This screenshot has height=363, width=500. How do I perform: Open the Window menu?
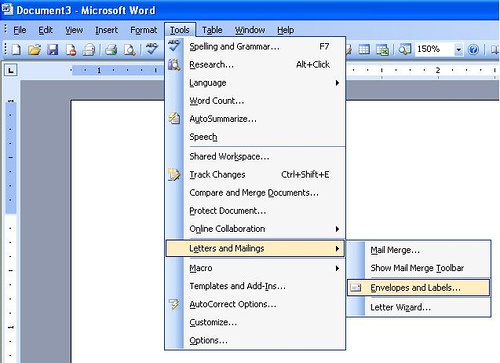point(250,30)
